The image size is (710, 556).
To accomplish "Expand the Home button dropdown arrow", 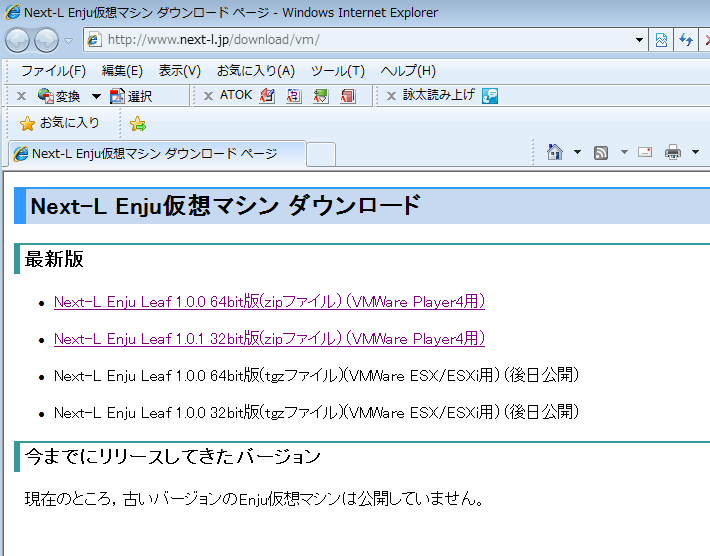I will point(577,152).
